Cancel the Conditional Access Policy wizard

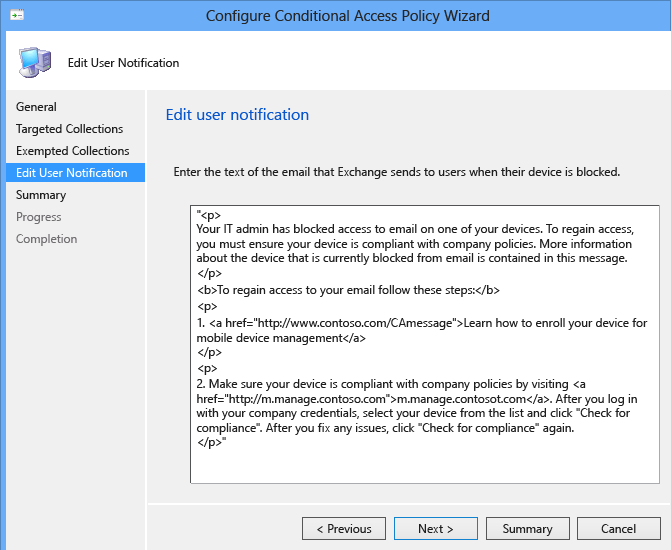(618, 529)
